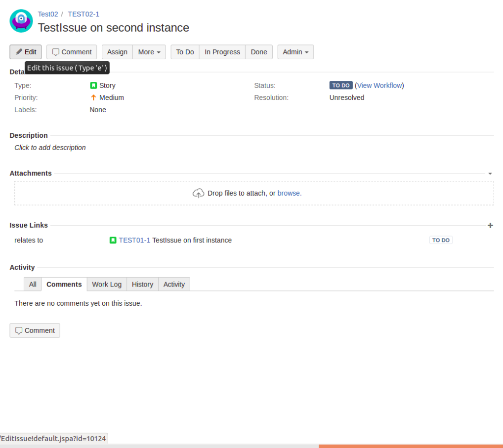Click the 'Unresolved' resolution value
Image resolution: width=503 pixels, height=448 pixels.
click(347, 97)
